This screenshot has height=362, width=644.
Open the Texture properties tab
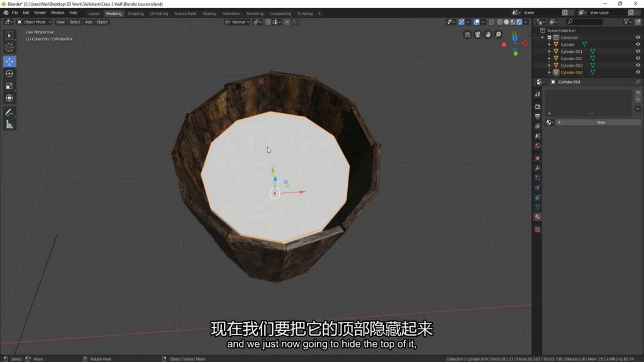538,229
